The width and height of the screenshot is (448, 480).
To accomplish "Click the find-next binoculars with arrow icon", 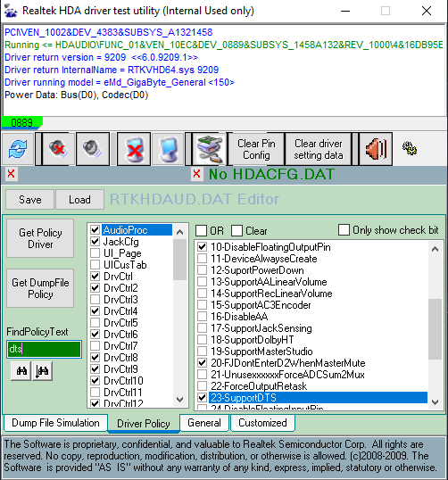I will tap(42, 371).
